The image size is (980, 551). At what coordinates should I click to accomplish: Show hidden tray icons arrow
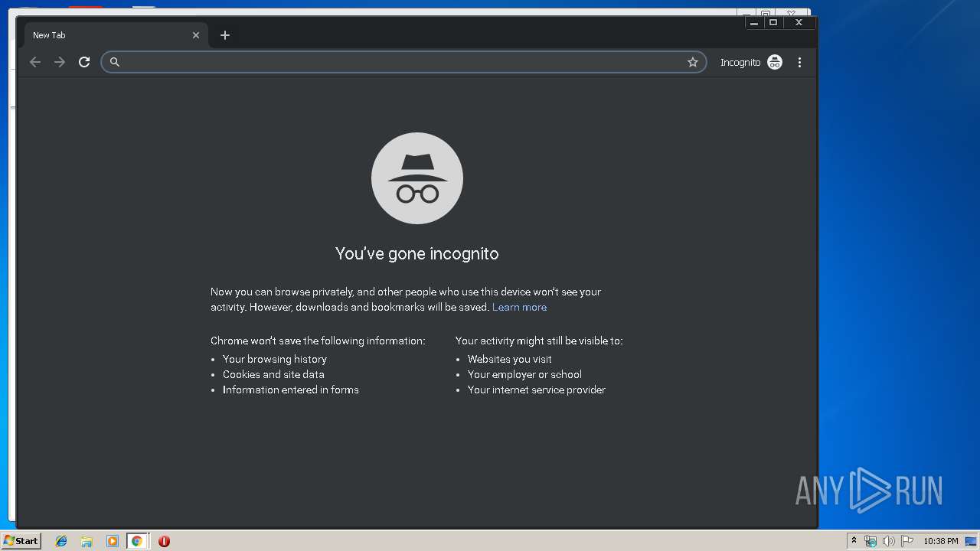(x=854, y=541)
